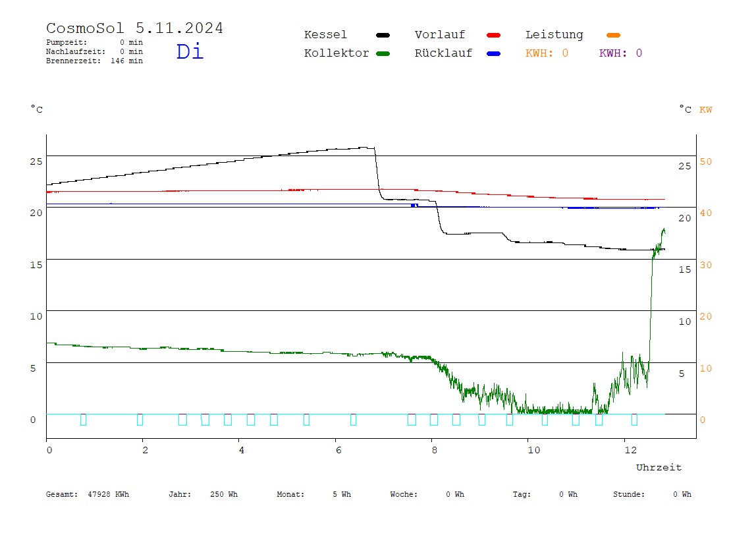
Task: Select the "Nachlaufzeit:" label
Action: tap(76, 51)
